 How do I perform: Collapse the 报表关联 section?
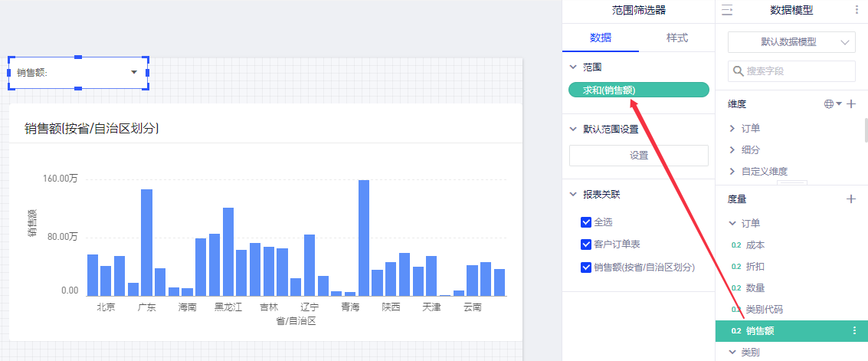point(573,195)
